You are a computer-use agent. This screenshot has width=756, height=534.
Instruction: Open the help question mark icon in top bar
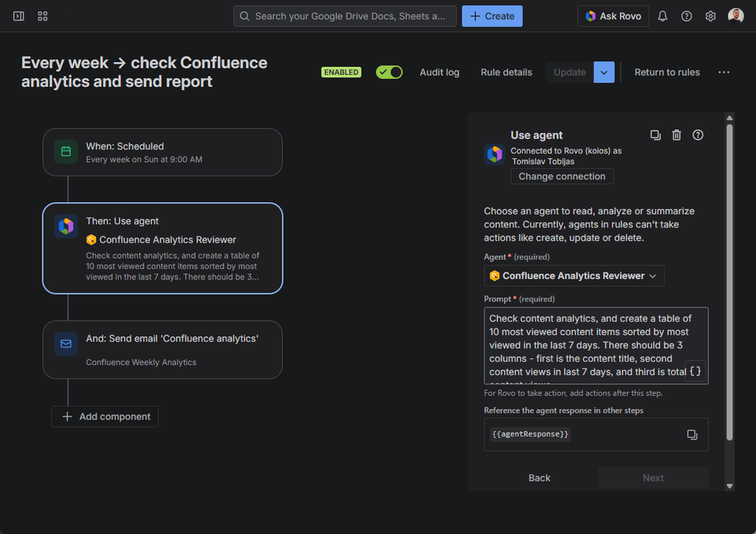[686, 17]
